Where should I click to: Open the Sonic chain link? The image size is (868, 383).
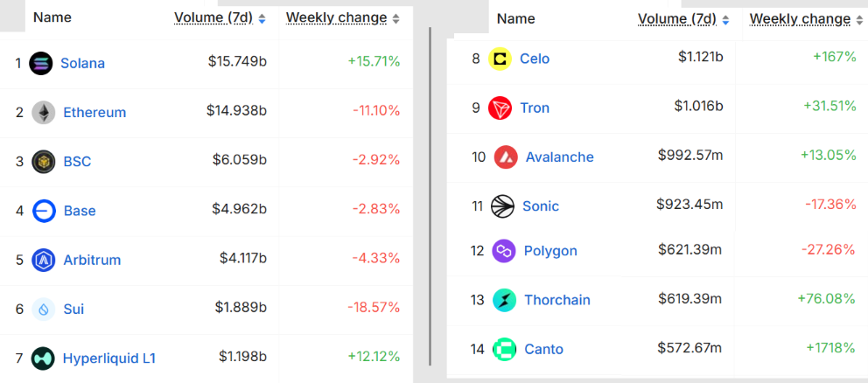[x=541, y=206]
